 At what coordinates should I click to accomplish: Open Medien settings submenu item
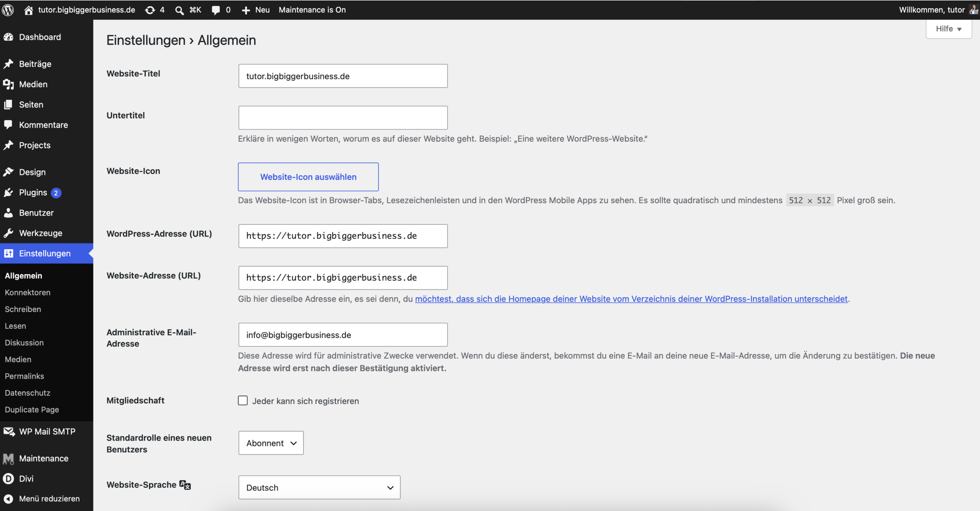point(18,359)
